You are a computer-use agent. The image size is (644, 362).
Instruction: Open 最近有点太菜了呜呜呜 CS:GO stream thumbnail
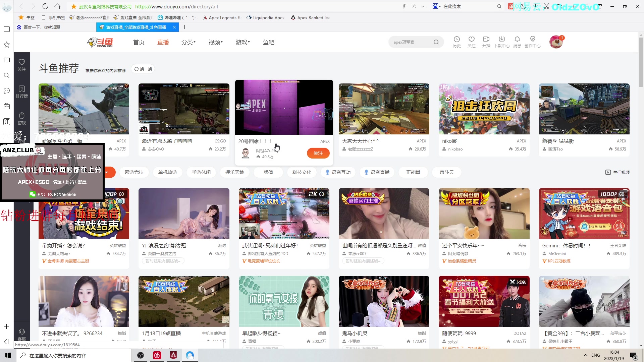[x=184, y=109]
